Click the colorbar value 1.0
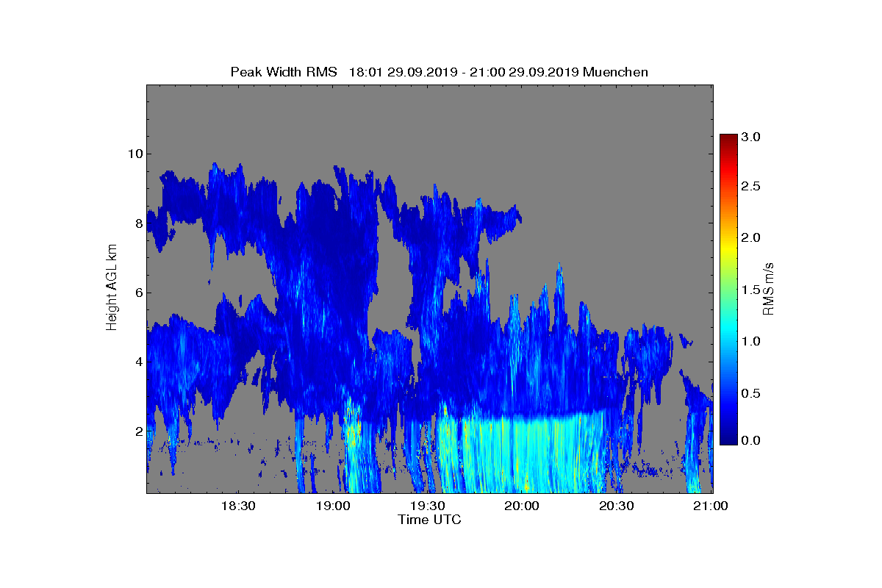The height and width of the screenshot is (588, 882). pyautogui.click(x=750, y=341)
